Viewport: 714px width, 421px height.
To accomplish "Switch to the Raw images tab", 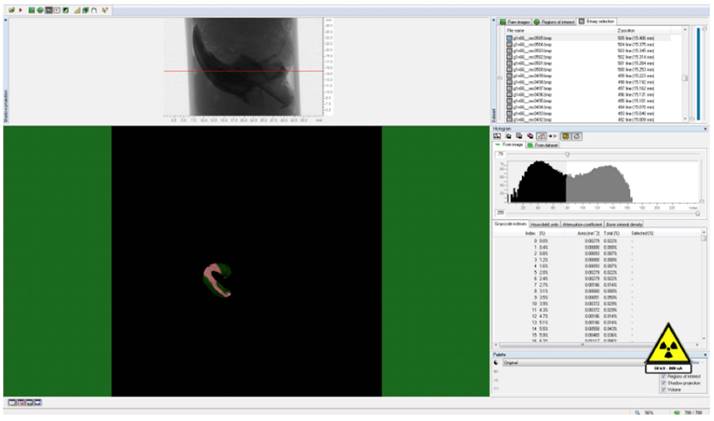I will 515,21.
